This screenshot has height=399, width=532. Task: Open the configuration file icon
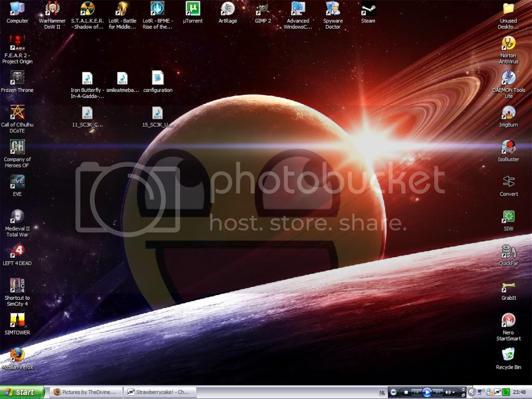(157, 82)
